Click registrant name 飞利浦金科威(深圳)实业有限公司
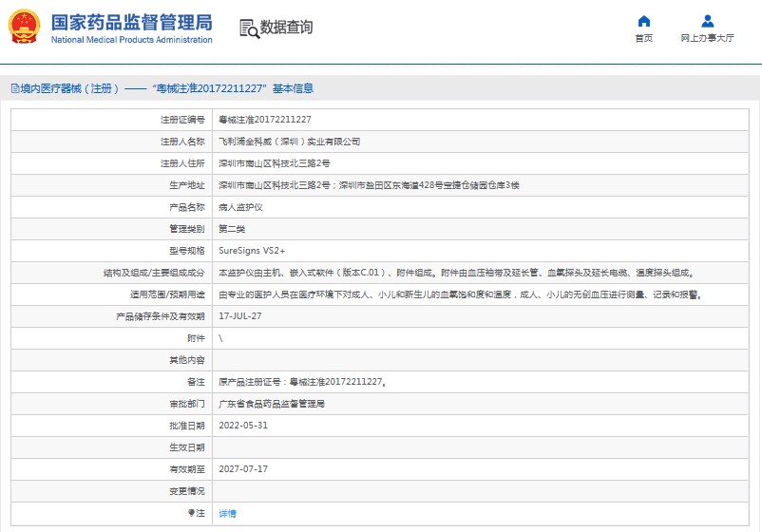 click(x=289, y=142)
